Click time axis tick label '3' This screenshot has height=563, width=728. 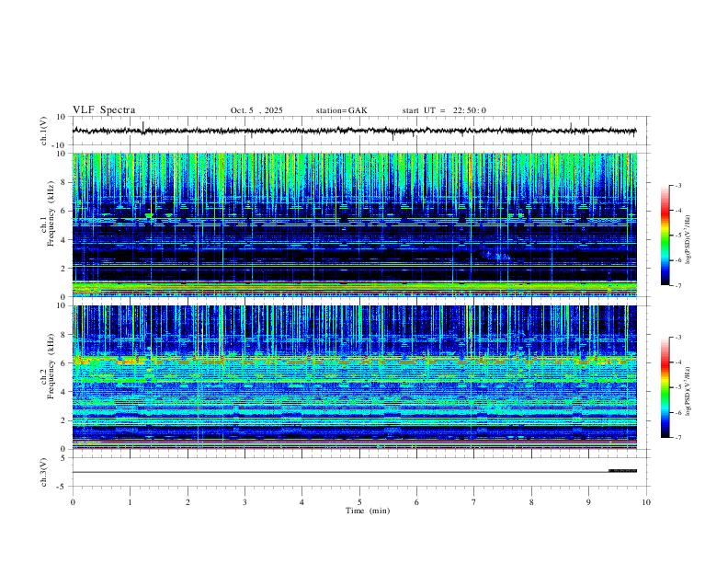[x=245, y=502]
